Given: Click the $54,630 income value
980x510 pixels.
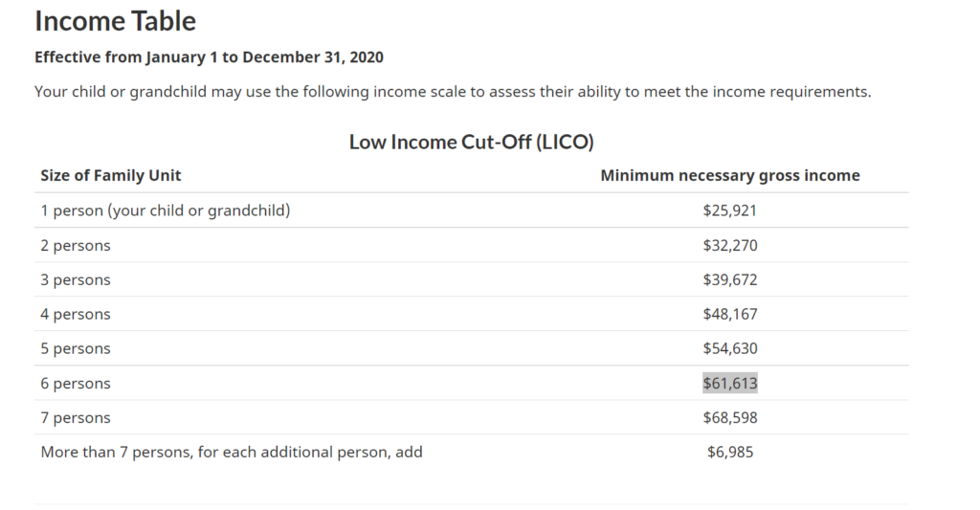Looking at the screenshot, I should click(x=729, y=349).
